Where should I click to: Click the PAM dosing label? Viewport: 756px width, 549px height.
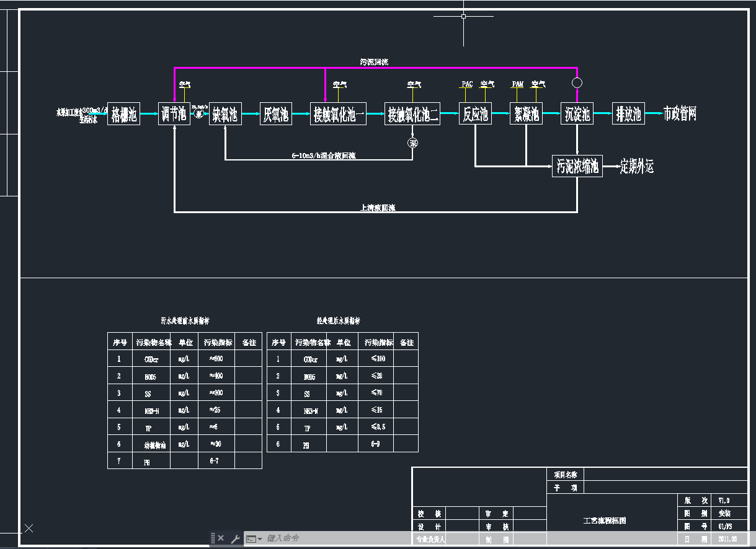point(518,84)
